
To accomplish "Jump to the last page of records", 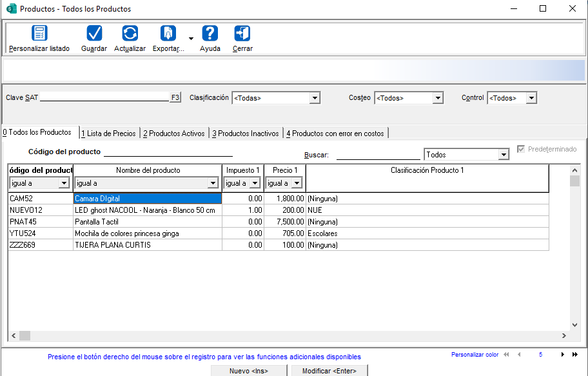I will click(x=575, y=354).
